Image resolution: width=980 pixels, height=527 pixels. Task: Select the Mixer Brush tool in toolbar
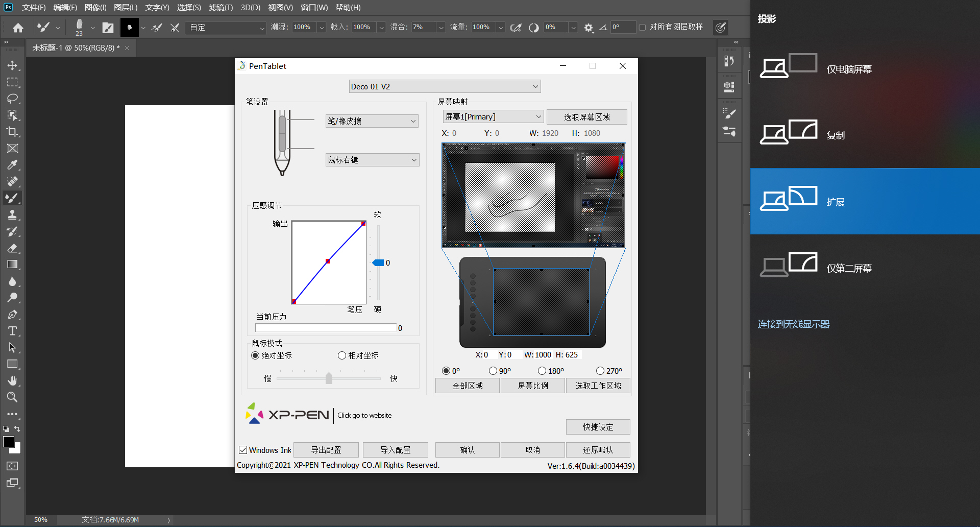[12, 198]
